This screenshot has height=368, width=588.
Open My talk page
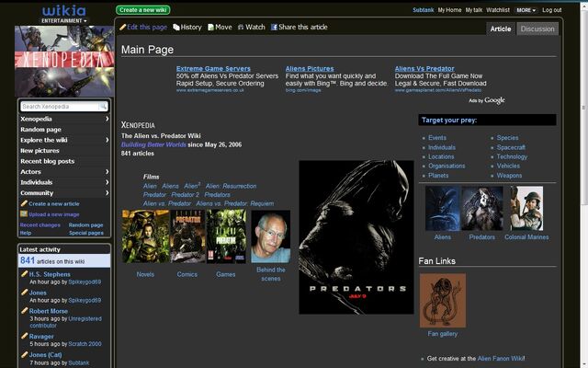tap(474, 10)
